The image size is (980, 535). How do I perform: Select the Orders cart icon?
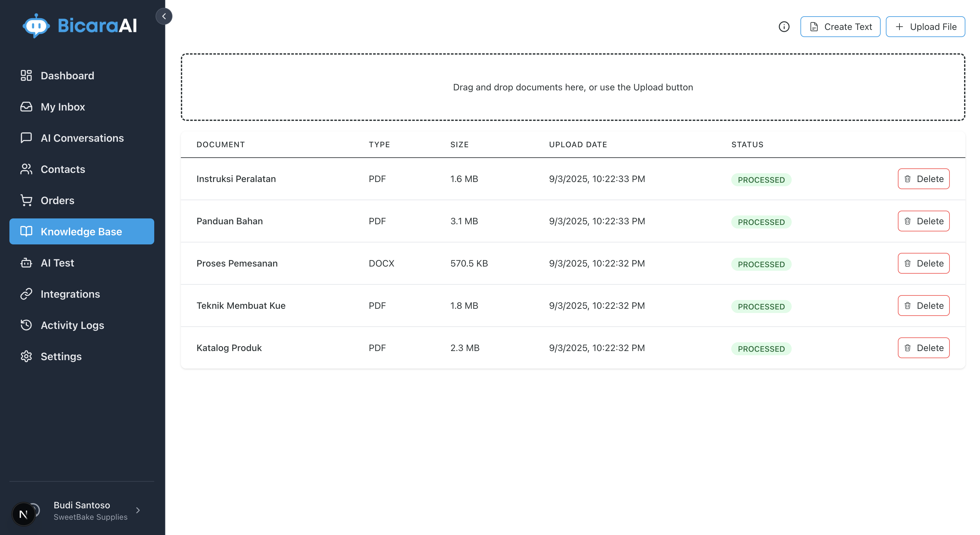point(26,200)
